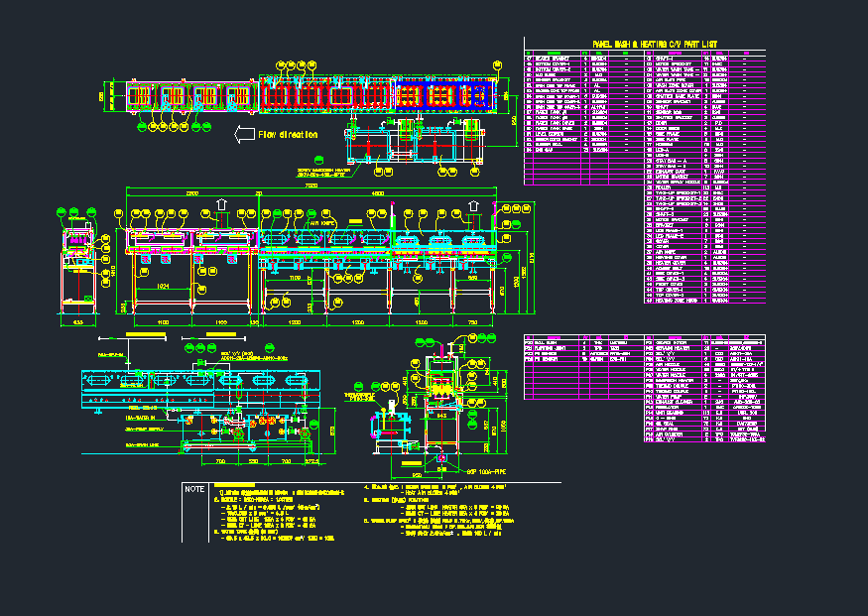Click the 7020 overall length dimension
Screen dimensions: 868x616
(310, 185)
